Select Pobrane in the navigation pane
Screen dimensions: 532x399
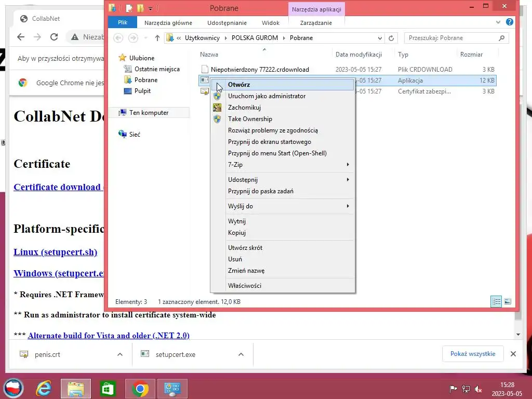pyautogui.click(x=146, y=80)
